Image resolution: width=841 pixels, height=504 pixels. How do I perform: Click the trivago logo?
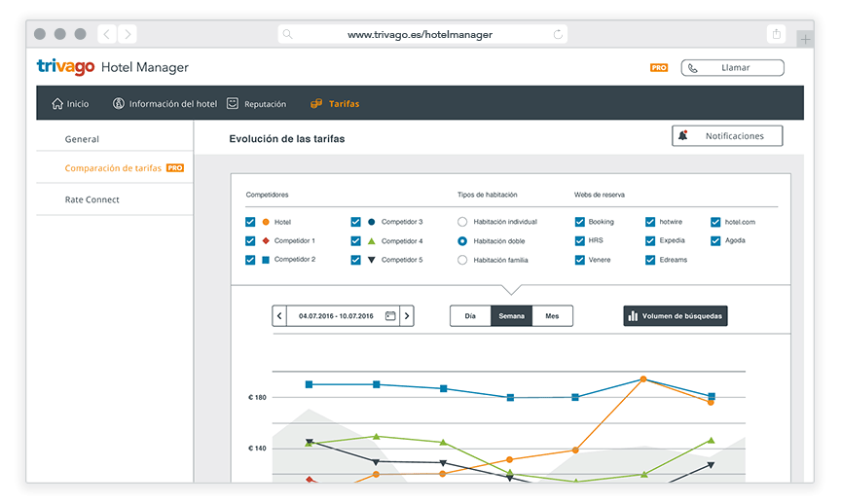tap(65, 67)
